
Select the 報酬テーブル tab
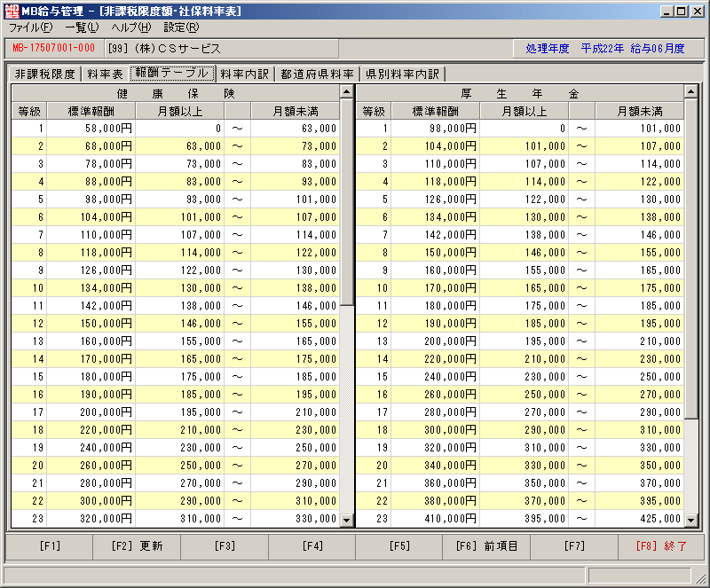pos(172,73)
